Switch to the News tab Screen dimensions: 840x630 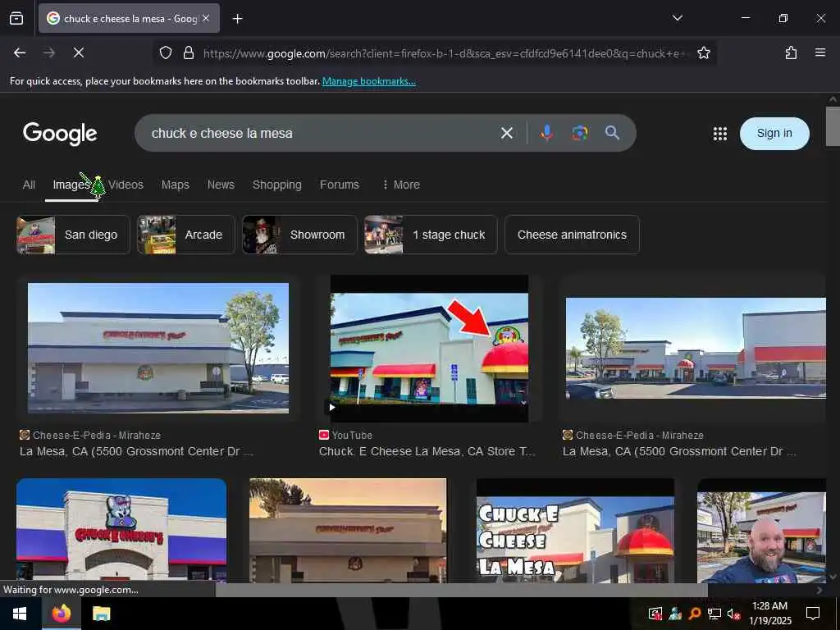(x=221, y=185)
